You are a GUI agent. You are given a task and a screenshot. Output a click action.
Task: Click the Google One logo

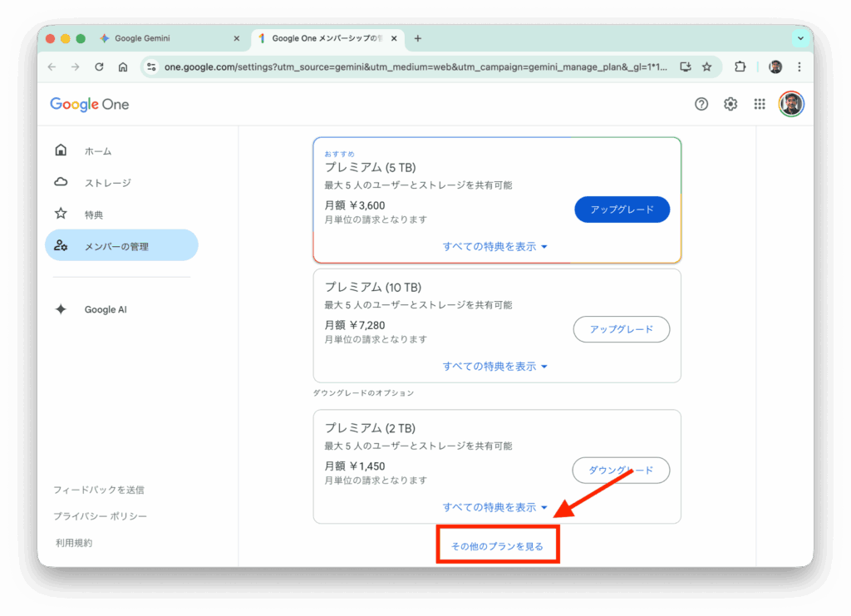point(90,104)
